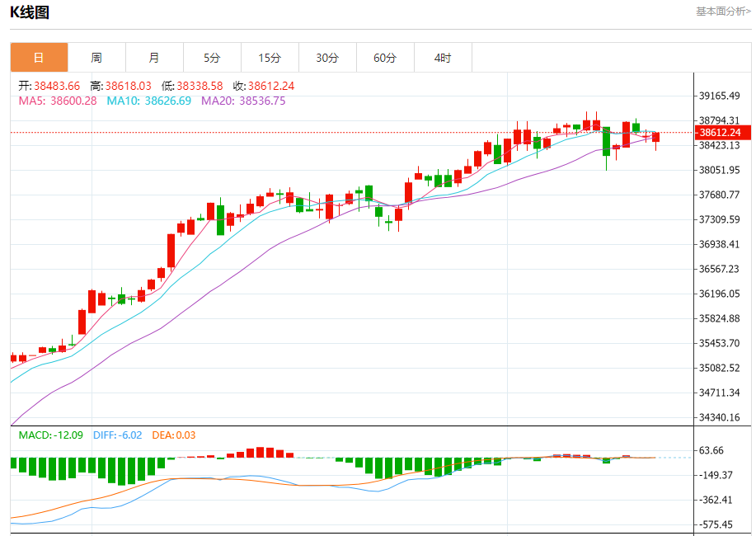Image resolution: width=756 pixels, height=536 pixels.
Task: Click the 收 closing price value
Action: pos(271,86)
